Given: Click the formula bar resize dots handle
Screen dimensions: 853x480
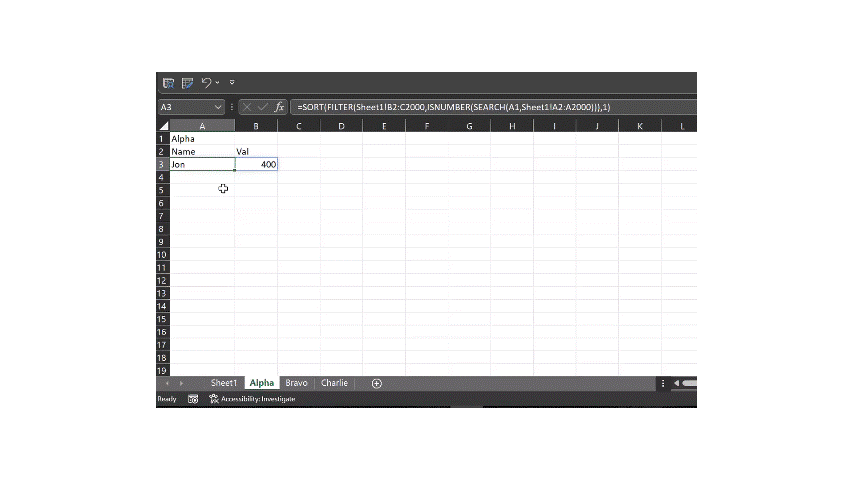Looking at the screenshot, I should point(232,107).
